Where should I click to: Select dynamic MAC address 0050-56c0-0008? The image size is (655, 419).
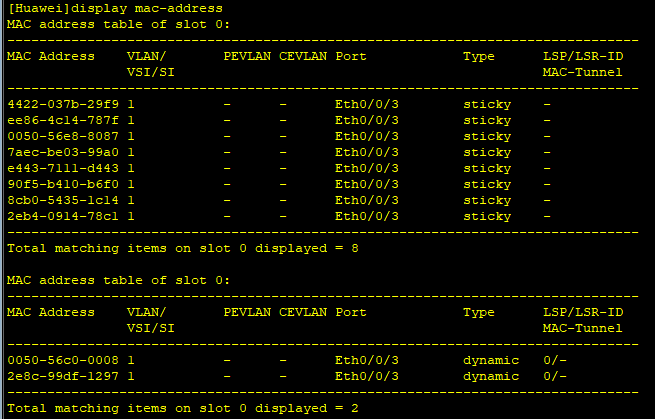pyautogui.click(x=63, y=360)
